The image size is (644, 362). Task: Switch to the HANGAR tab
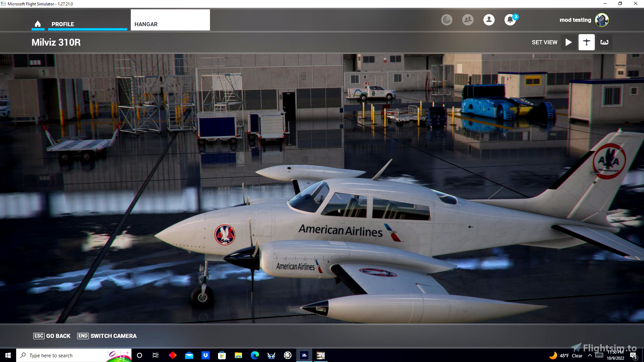tap(170, 20)
